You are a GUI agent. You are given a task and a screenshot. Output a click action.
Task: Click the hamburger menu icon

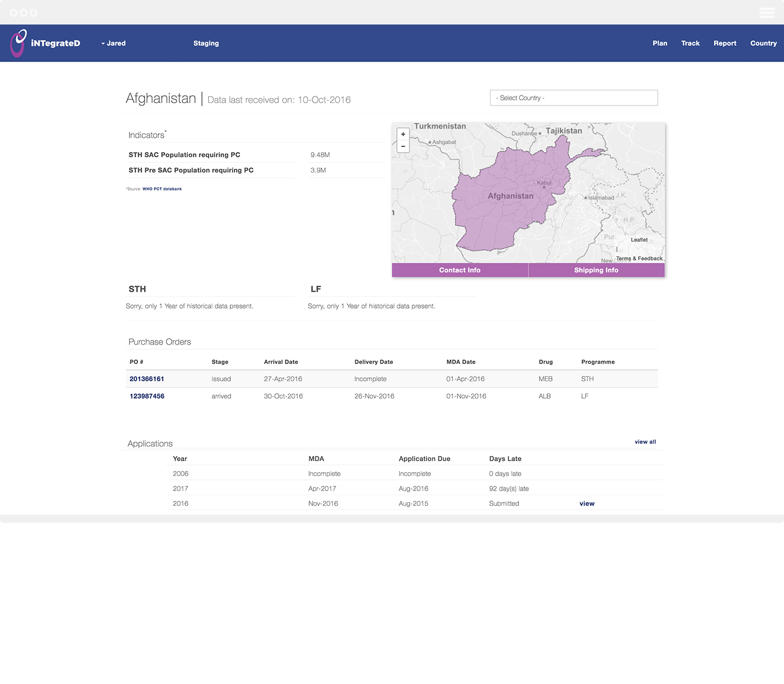click(x=767, y=13)
